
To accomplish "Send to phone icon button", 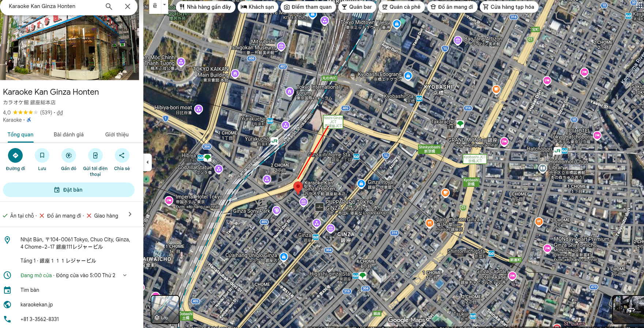I will (95, 155).
